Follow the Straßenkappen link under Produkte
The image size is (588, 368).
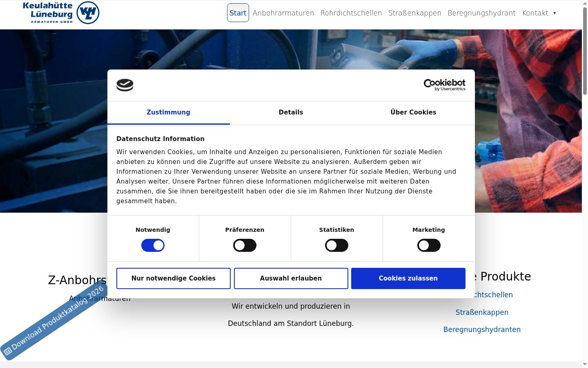482,312
